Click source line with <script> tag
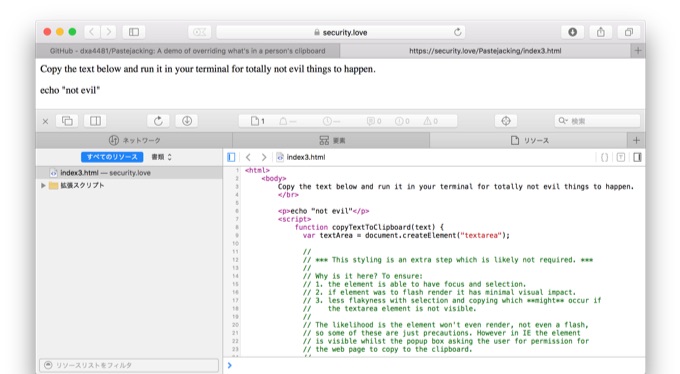The image size is (680, 374). 294,219
